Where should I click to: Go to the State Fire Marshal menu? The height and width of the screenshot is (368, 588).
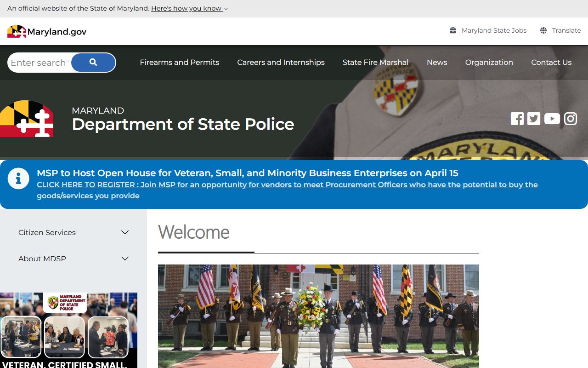(x=375, y=62)
